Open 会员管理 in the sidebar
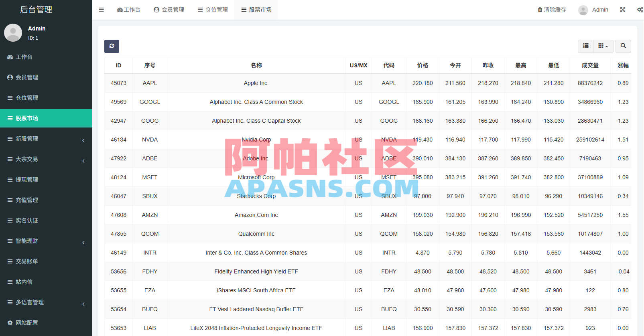Viewport: 644px width, 336px height. (46, 77)
